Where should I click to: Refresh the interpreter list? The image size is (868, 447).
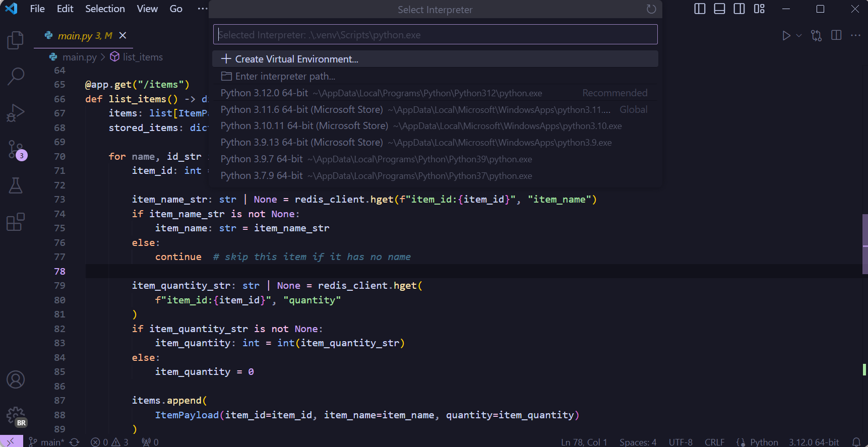[651, 10]
